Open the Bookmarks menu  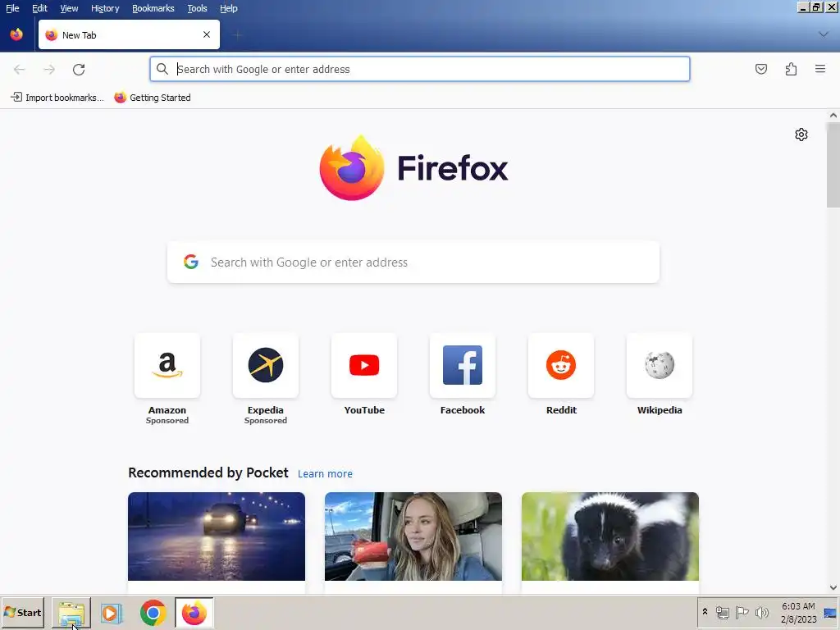pos(153,8)
